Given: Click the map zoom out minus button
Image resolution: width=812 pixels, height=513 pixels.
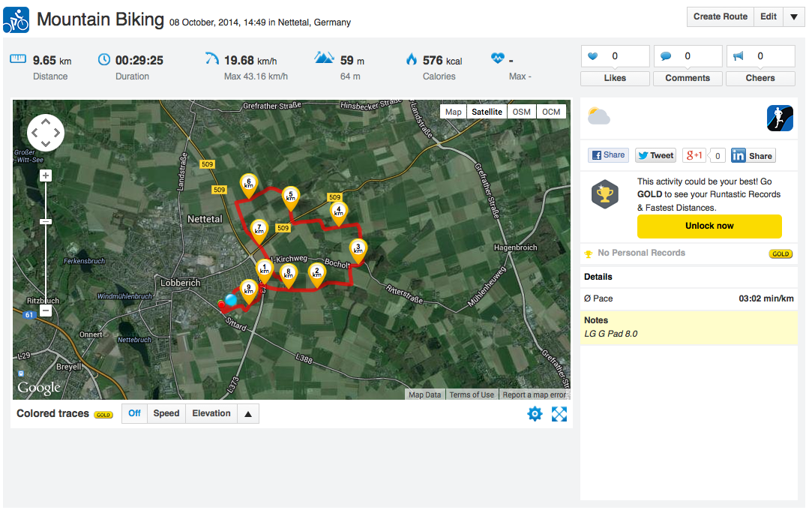Looking at the screenshot, I should (x=46, y=310).
